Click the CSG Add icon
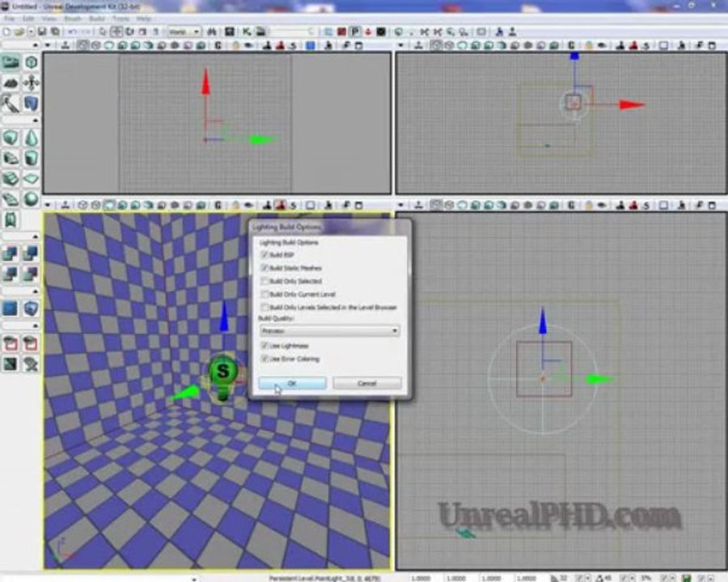 [11, 253]
